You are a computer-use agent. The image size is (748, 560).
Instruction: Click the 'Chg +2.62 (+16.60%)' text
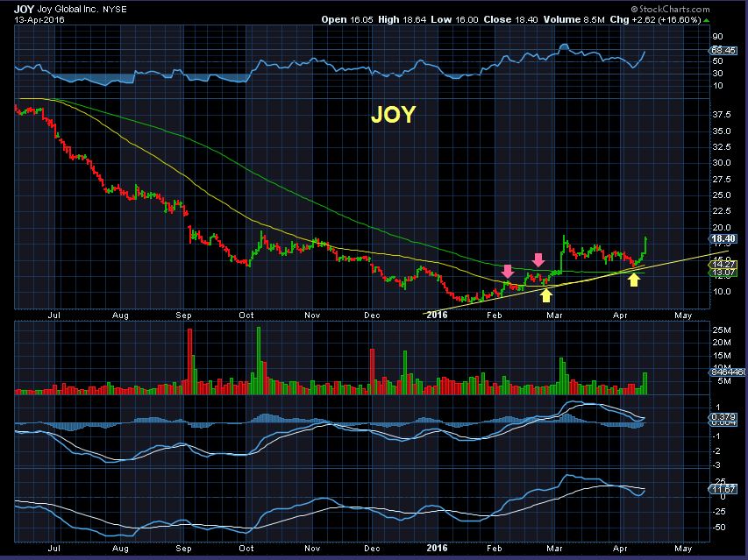(655, 19)
